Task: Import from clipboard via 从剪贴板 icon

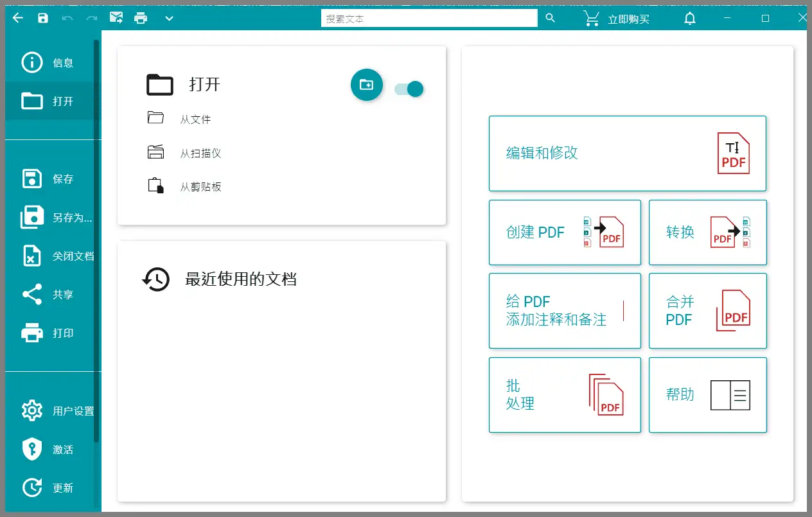Action: tap(155, 186)
